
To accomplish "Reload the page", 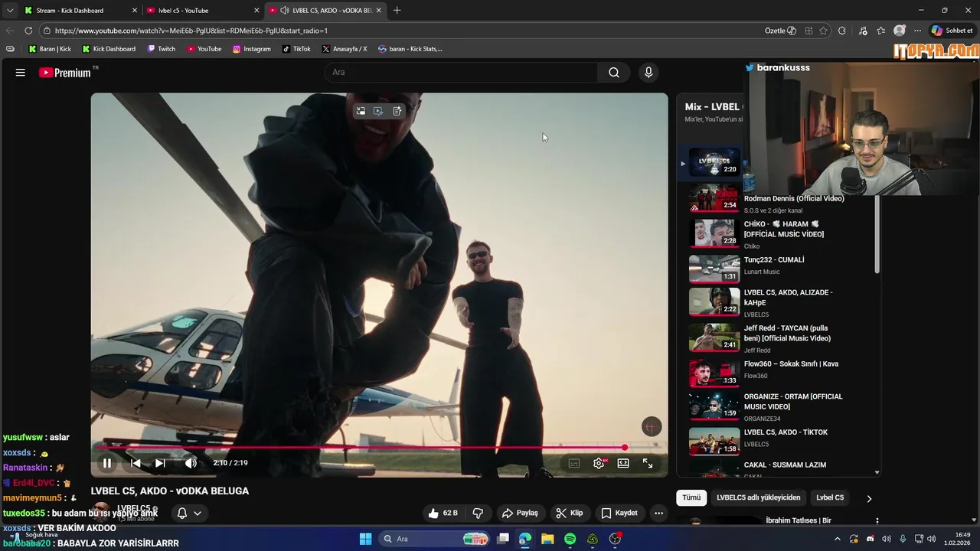I will (x=28, y=31).
